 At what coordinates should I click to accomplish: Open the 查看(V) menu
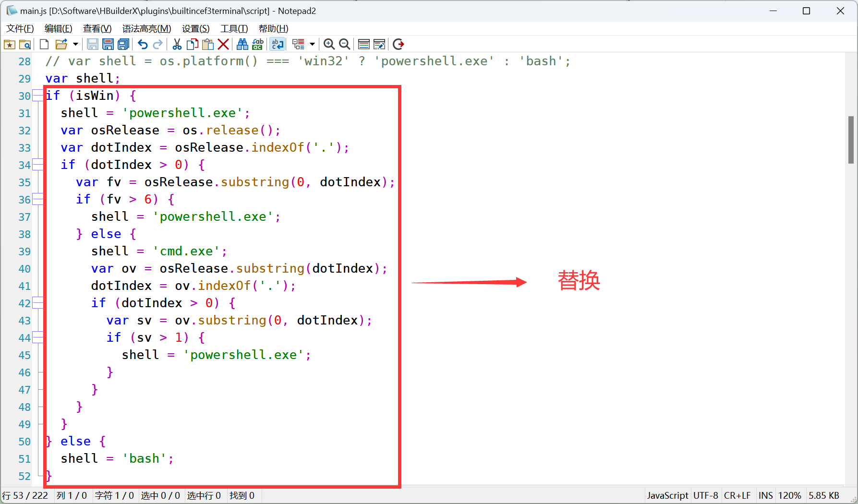click(97, 29)
